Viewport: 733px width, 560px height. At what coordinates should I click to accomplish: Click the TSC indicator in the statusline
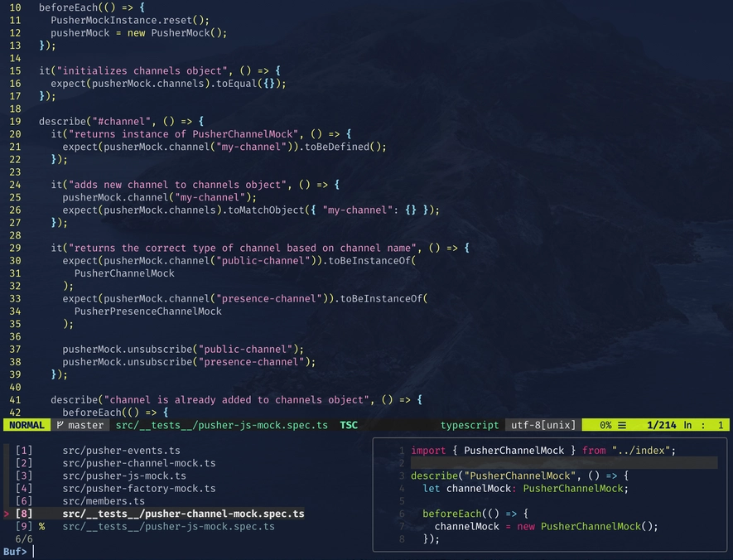pyautogui.click(x=349, y=425)
